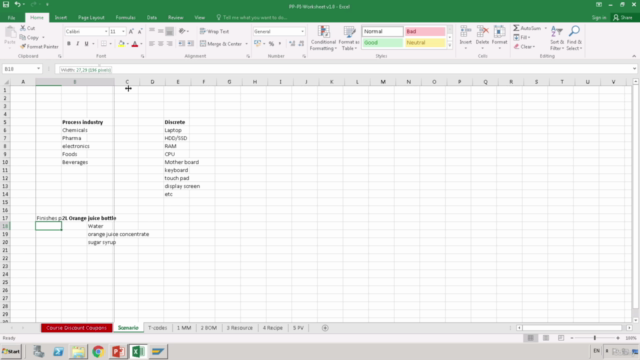Expand the Name Box dropdown
Screen dimensions: 640x360
tap(38, 69)
